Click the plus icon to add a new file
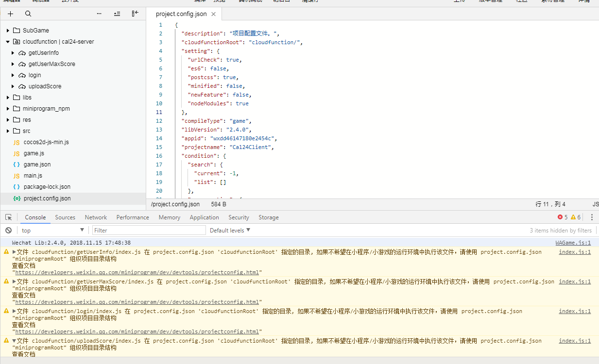The image size is (599, 364). [x=11, y=14]
